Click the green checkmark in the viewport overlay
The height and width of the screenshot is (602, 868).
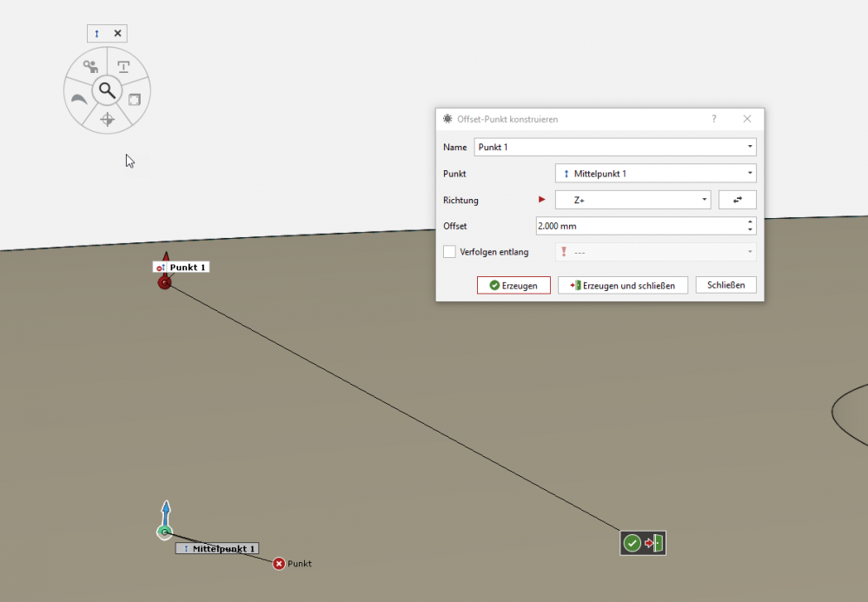pos(633,543)
